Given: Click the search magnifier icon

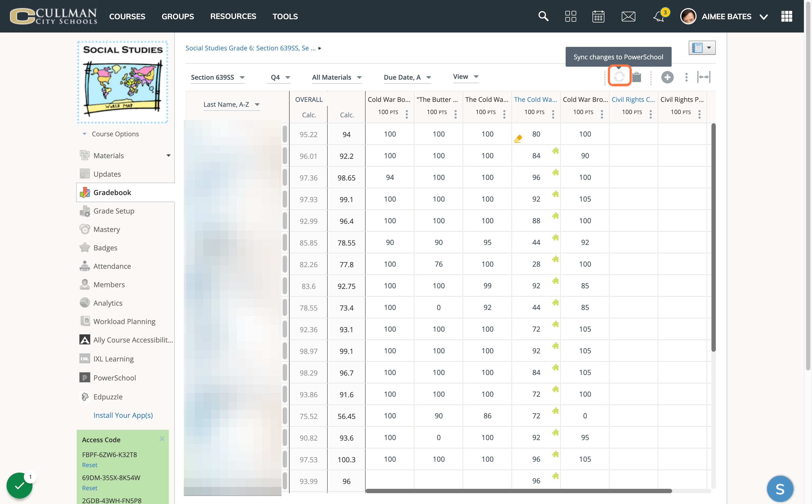Looking at the screenshot, I should click(543, 16).
